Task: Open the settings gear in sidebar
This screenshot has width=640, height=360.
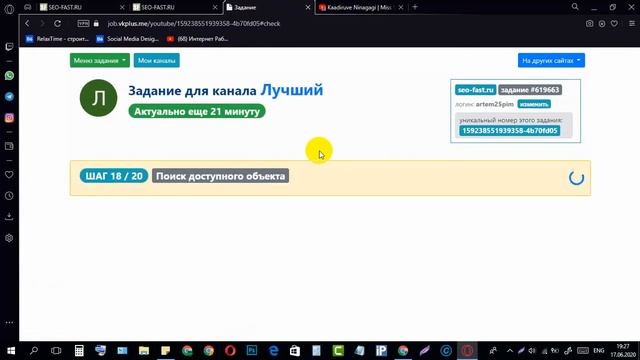Action: [x=9, y=238]
